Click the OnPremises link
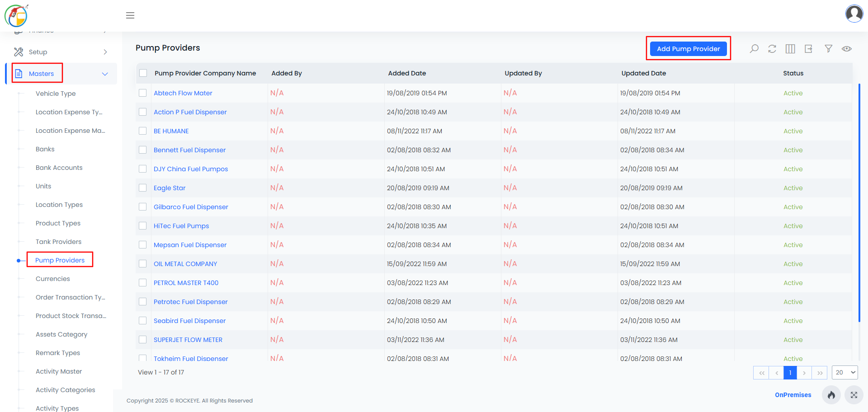This screenshot has height=412, width=868. (x=793, y=395)
